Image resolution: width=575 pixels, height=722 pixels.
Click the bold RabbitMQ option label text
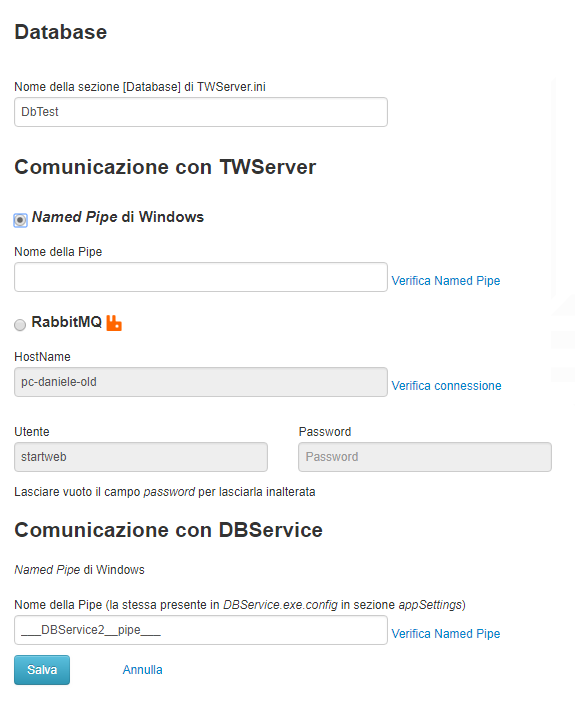[67, 322]
